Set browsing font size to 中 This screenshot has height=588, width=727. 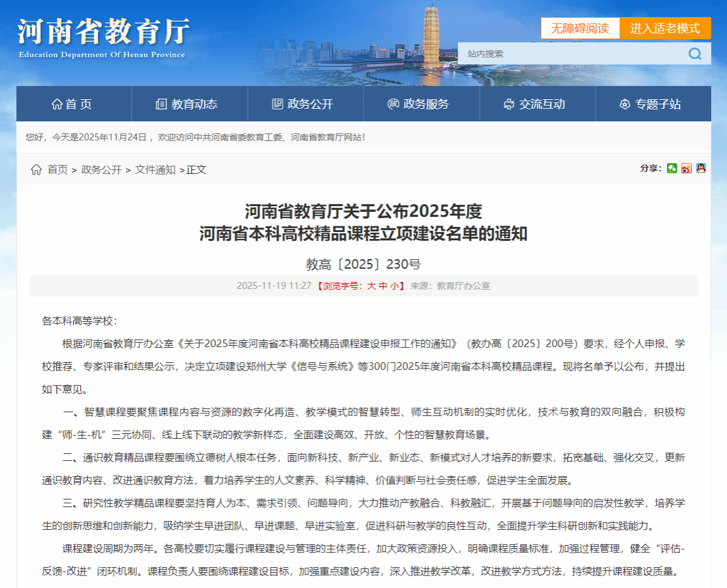(x=383, y=286)
